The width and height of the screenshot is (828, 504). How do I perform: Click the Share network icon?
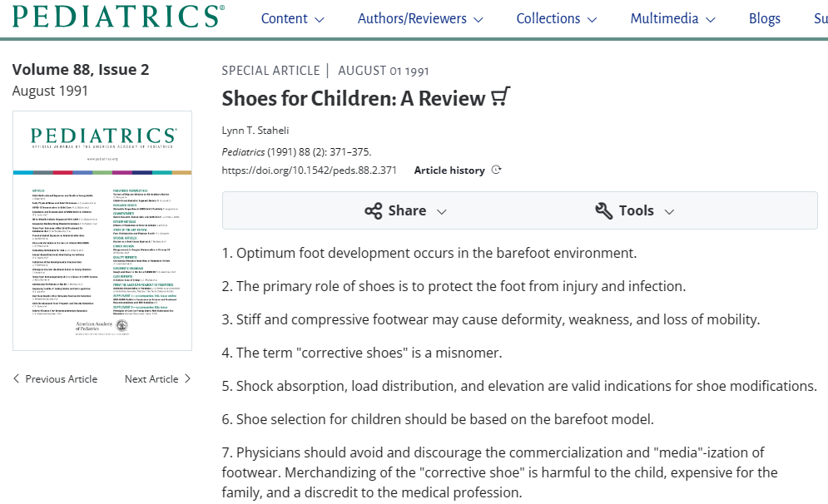374,210
